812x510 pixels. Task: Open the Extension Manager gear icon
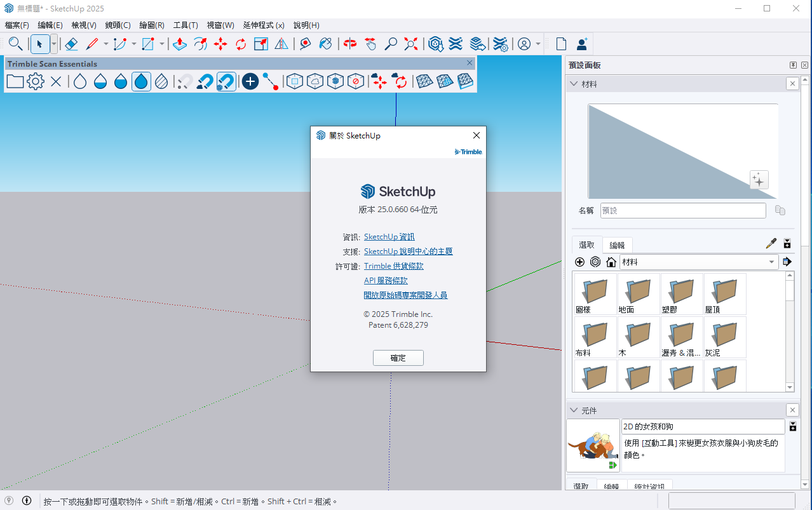tap(501, 44)
